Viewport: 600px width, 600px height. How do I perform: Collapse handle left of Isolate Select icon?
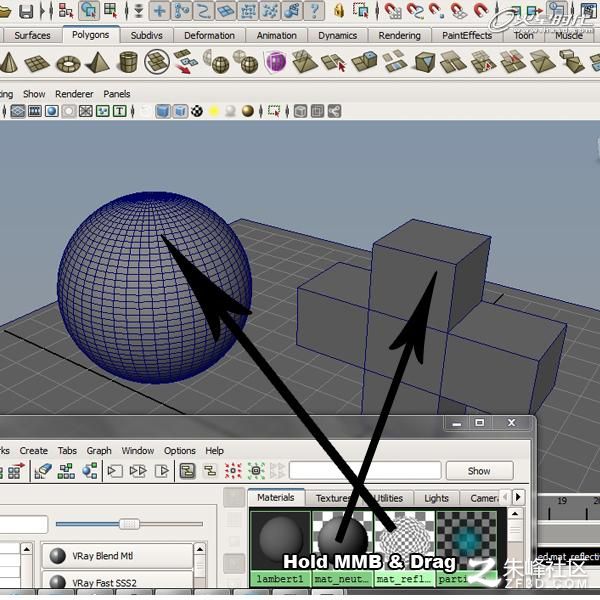261,111
